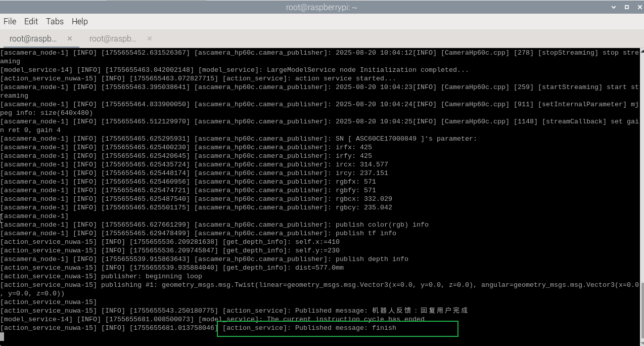Click the text 'rgbfy: 571'
The height and width of the screenshot is (346, 644).
(356, 190)
